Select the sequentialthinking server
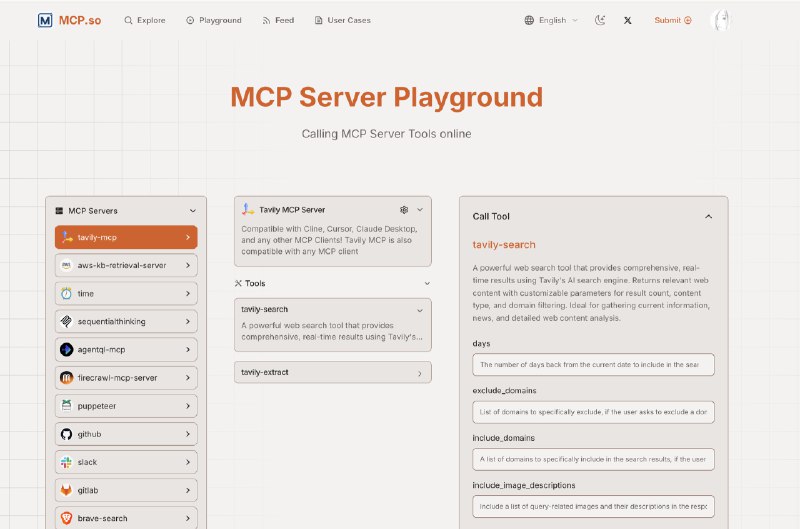 click(x=126, y=321)
